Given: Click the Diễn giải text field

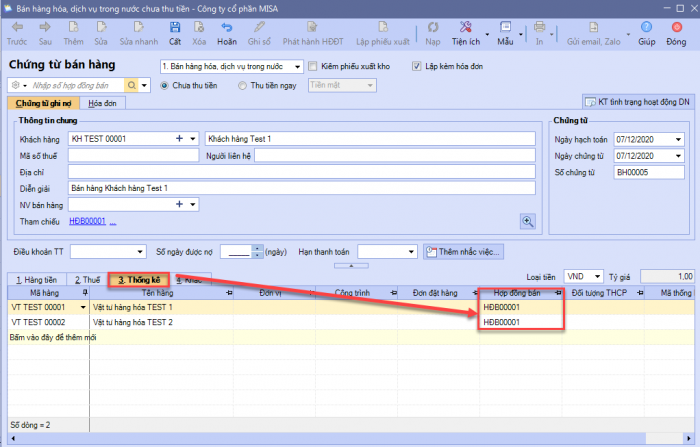Looking at the screenshot, I should point(300,187).
